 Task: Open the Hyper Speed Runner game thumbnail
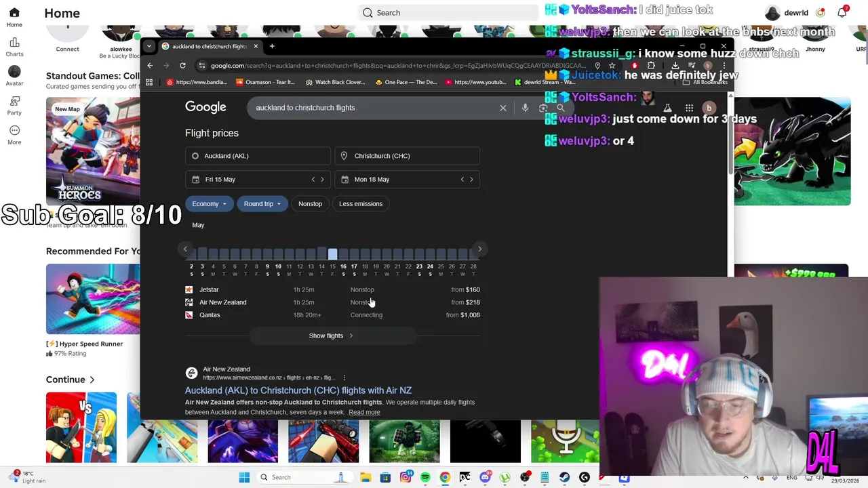[x=93, y=300]
